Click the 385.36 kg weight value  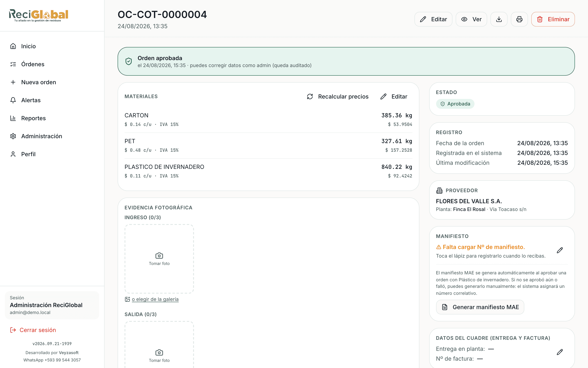click(x=396, y=115)
